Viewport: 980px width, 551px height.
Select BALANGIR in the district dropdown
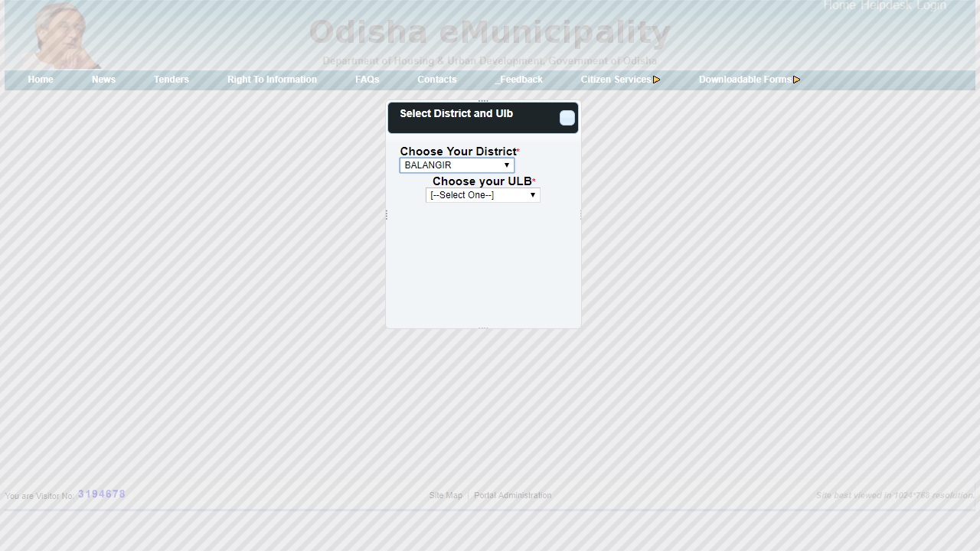click(x=456, y=165)
